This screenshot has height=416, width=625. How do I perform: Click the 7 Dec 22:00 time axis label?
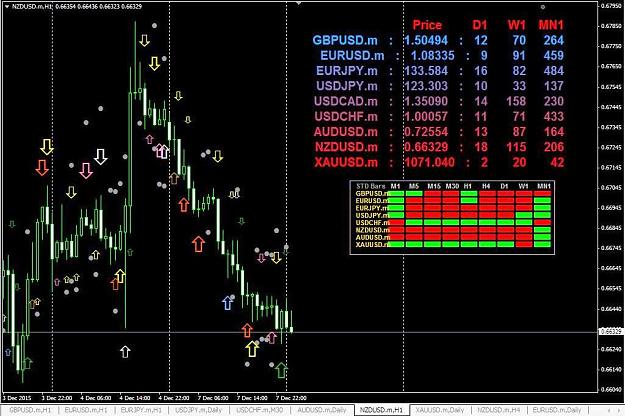point(291,398)
